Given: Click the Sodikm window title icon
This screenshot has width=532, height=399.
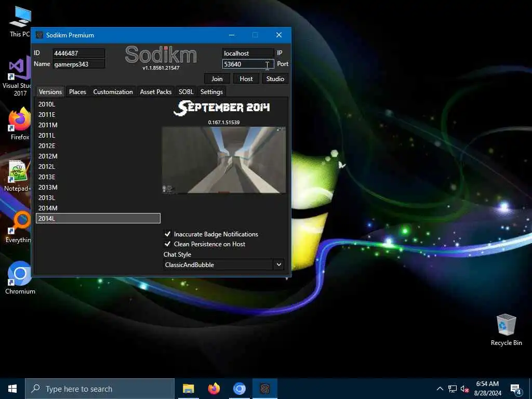Looking at the screenshot, I should 39,35.
